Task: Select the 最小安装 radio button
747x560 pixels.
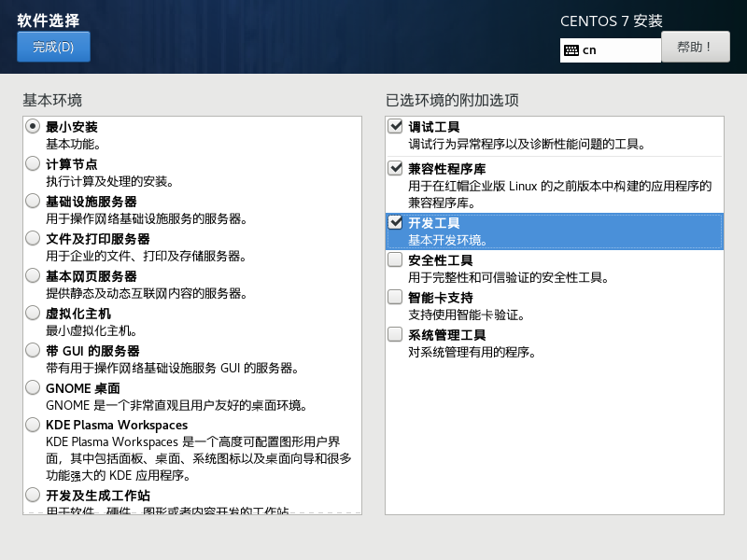Action: [x=33, y=127]
